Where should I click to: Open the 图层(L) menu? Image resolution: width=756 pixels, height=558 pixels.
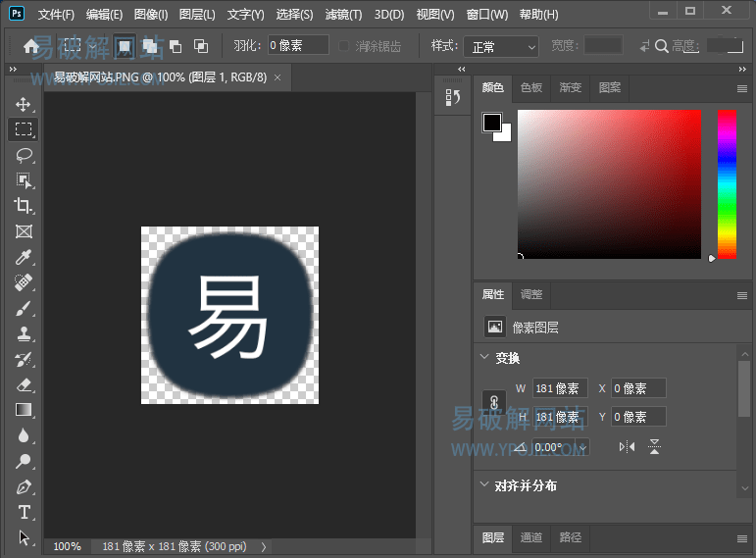coord(197,15)
